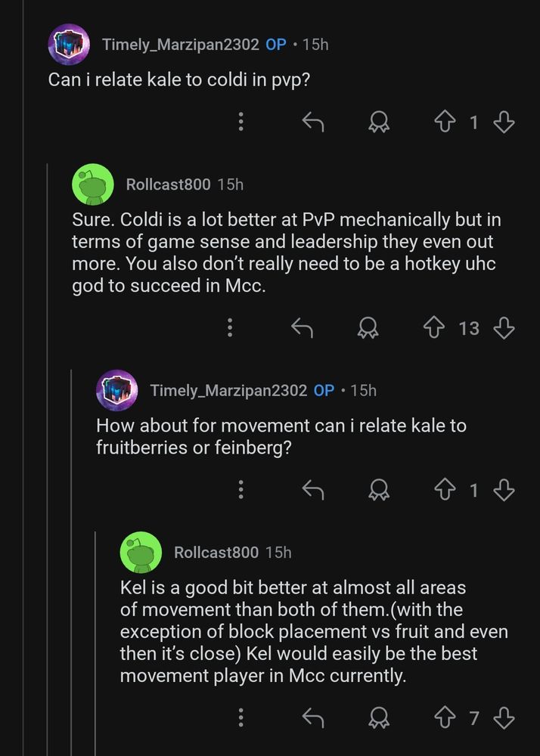The image size is (540, 756).
Task: Reply to the "Sure. Coldi is a lot better" comment
Action: click(303, 327)
